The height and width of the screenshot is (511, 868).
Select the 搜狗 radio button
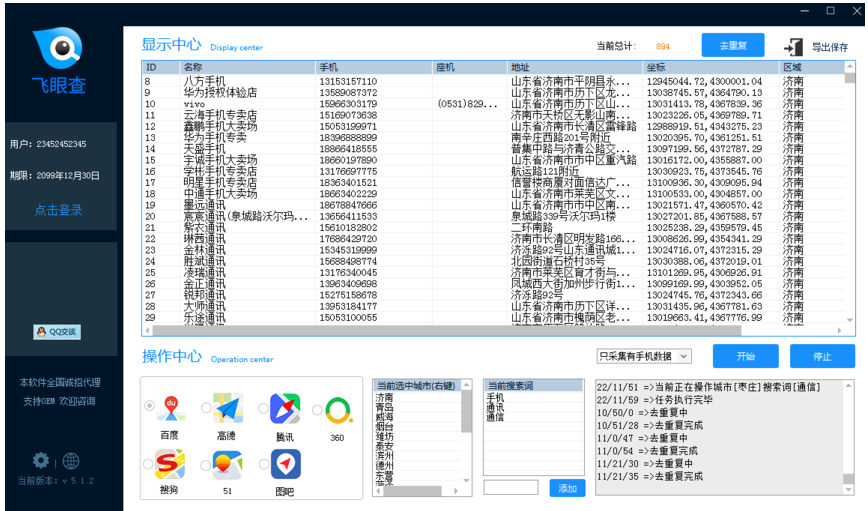147,464
